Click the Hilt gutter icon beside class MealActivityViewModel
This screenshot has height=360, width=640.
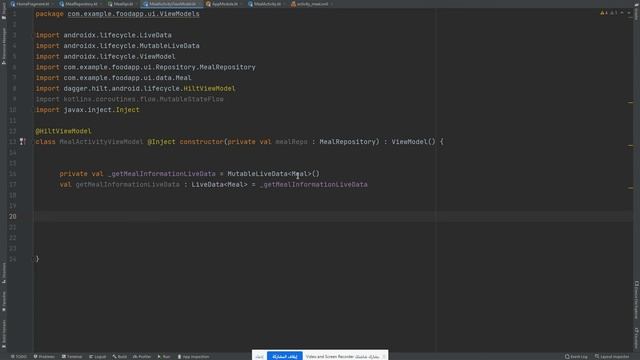pyautogui.click(x=22, y=142)
